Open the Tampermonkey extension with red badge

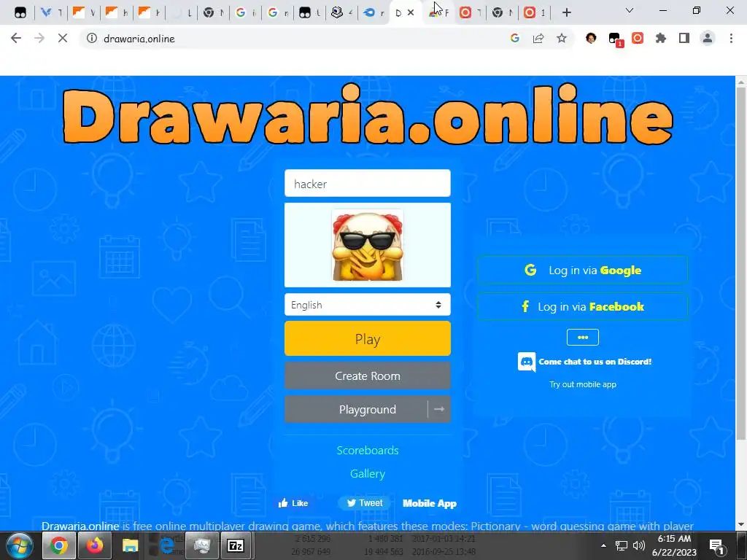click(x=615, y=39)
